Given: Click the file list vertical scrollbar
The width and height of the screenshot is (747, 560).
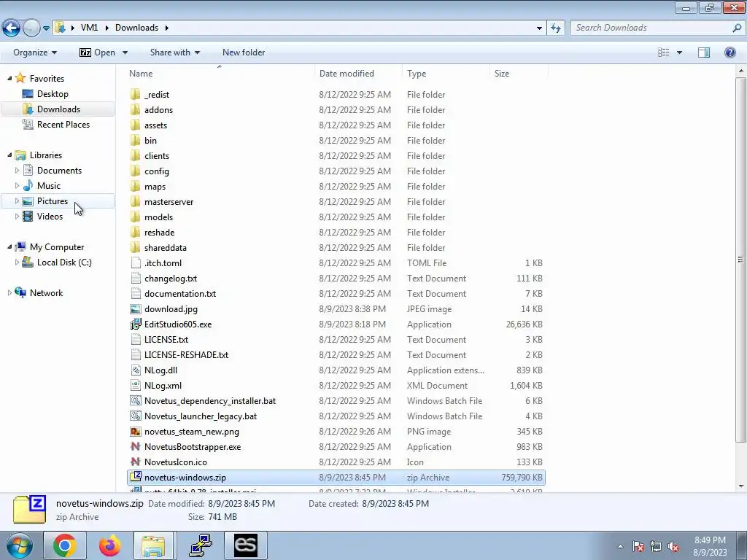Looking at the screenshot, I should point(740,260).
